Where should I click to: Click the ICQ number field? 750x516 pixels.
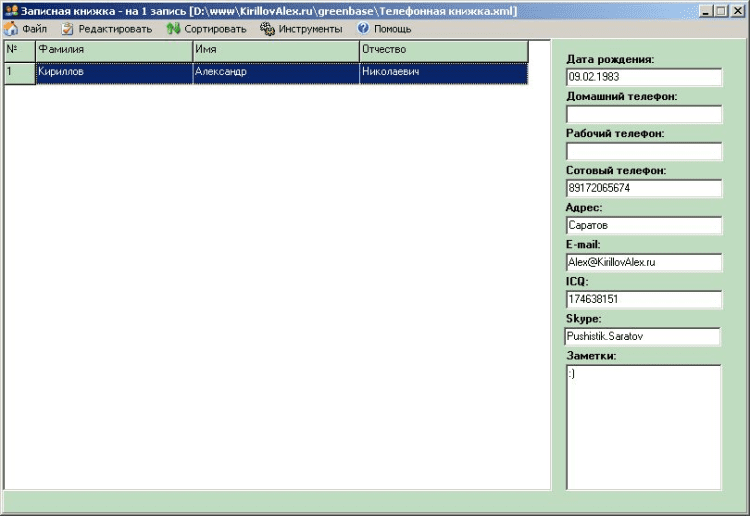644,299
